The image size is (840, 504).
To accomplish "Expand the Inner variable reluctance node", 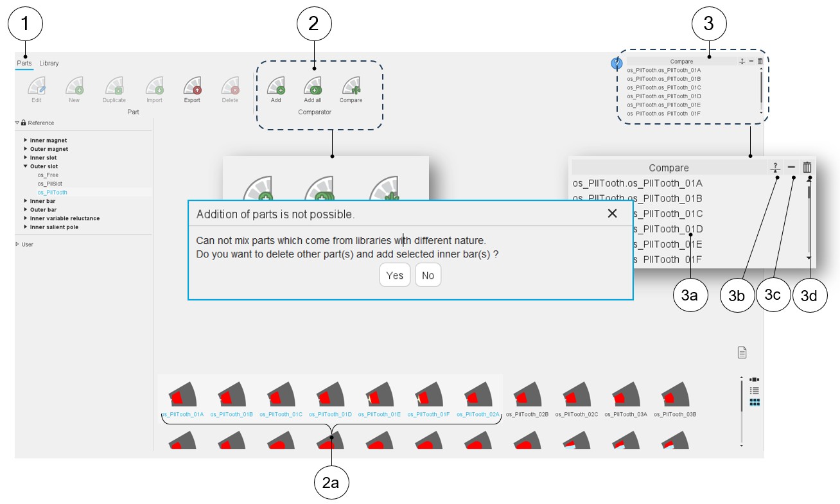I will tap(26, 218).
